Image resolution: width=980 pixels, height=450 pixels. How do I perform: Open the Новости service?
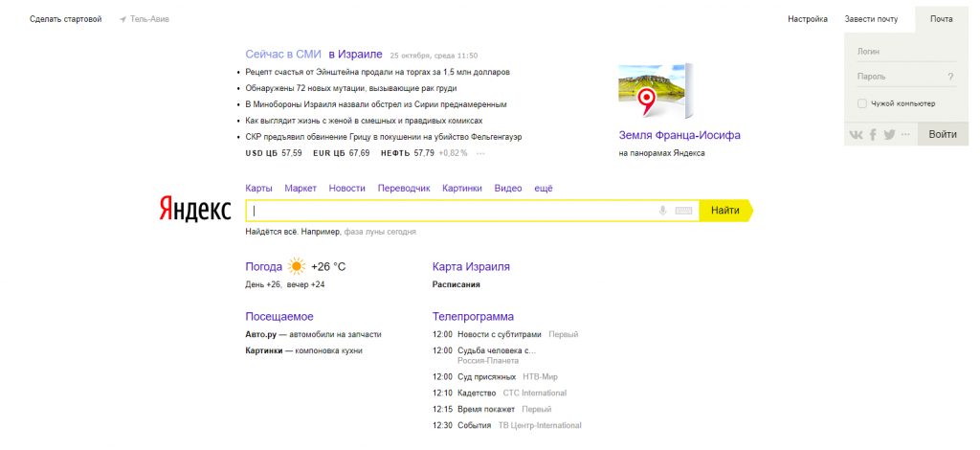[x=346, y=188]
